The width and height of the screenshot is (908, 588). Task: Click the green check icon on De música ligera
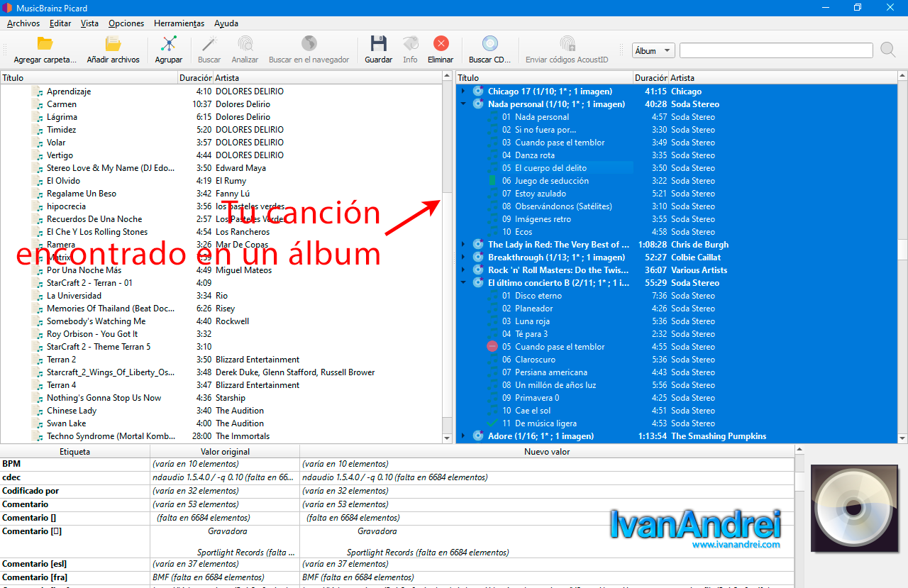tap(492, 423)
